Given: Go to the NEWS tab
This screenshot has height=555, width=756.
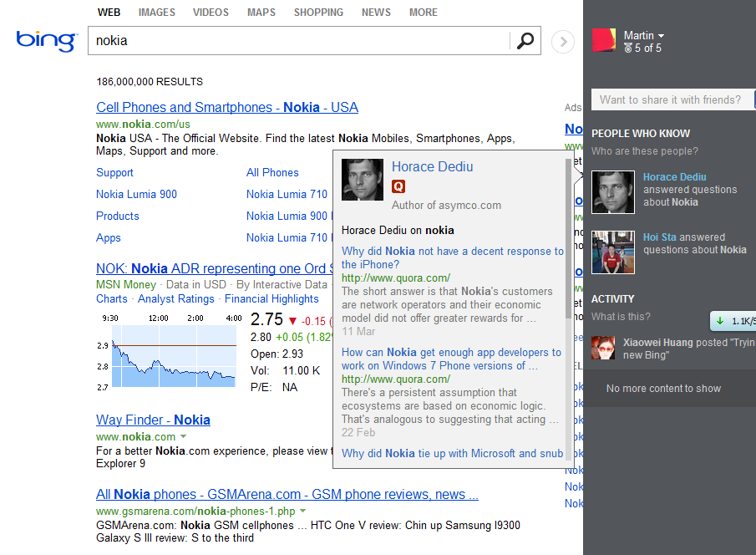Looking at the screenshot, I should [x=376, y=13].
